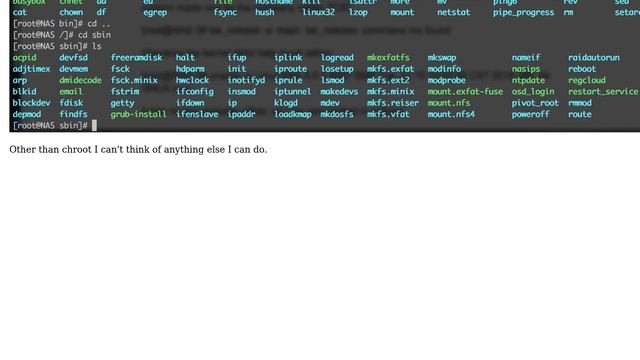This screenshot has width=640, height=360.
Task: Click the green dmidecode entry
Action: pyautogui.click(x=80, y=80)
